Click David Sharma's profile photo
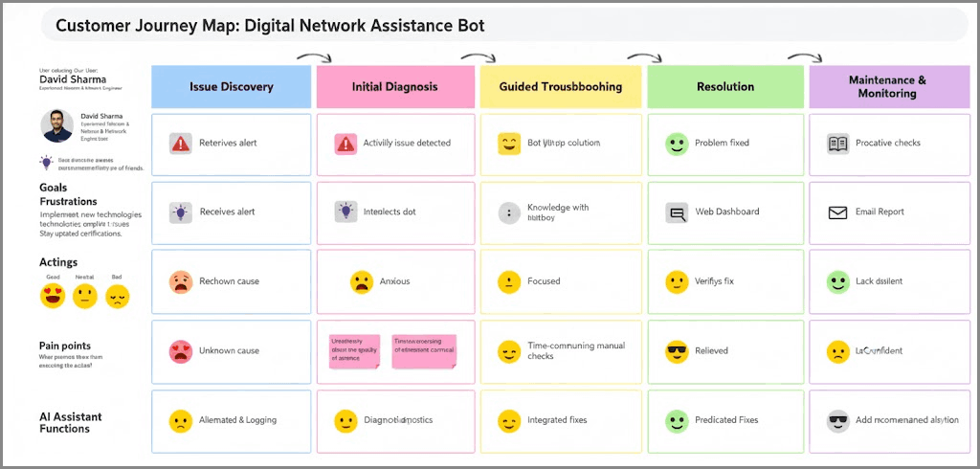 [x=56, y=126]
